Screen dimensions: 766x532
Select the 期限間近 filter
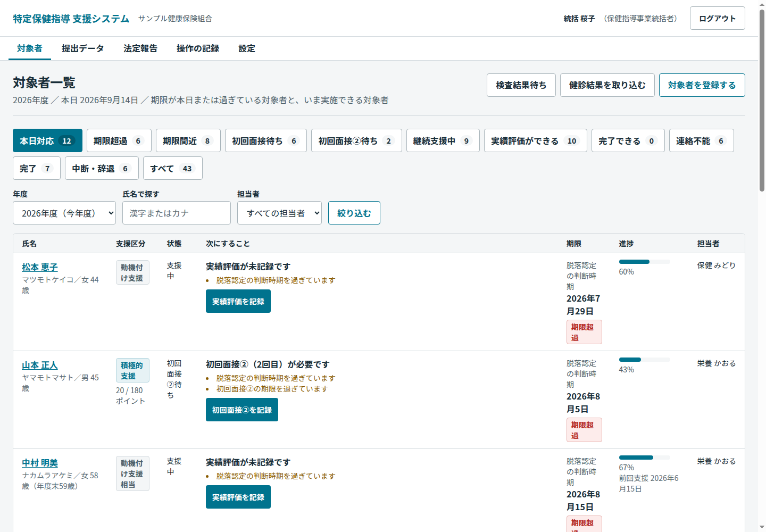click(188, 140)
